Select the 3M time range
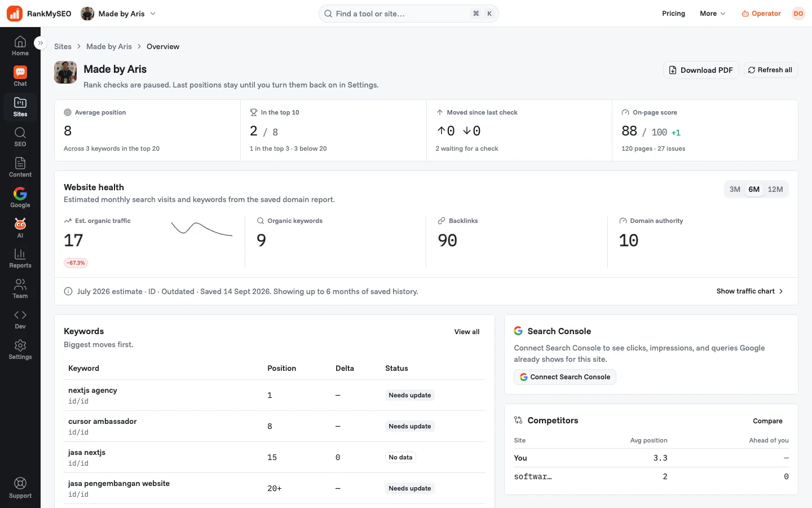Screen dimensions: 812x508 click(735, 190)
